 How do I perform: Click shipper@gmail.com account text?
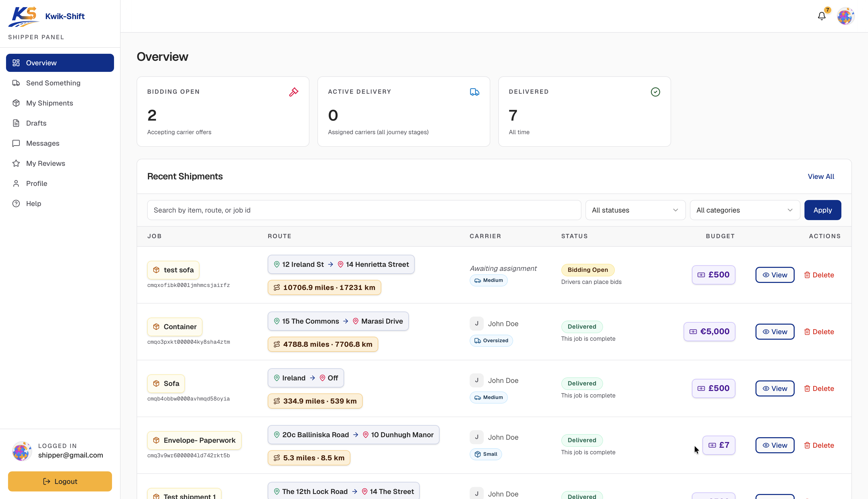(71, 455)
